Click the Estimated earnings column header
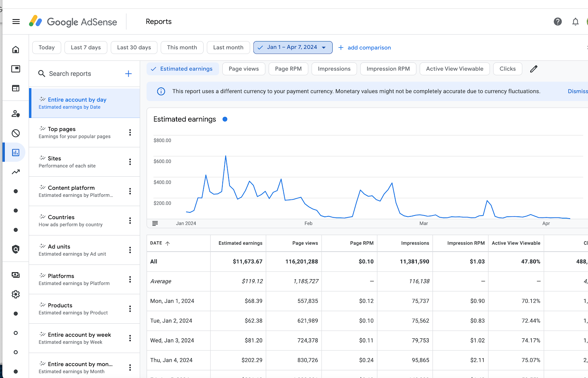The height and width of the screenshot is (378, 588). (x=240, y=243)
